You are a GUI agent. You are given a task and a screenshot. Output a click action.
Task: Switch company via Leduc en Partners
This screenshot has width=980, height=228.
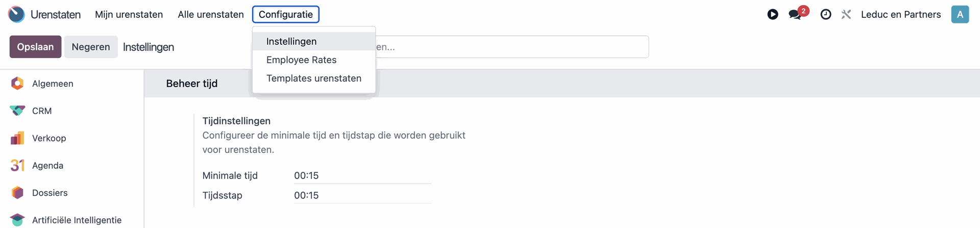pyautogui.click(x=900, y=14)
